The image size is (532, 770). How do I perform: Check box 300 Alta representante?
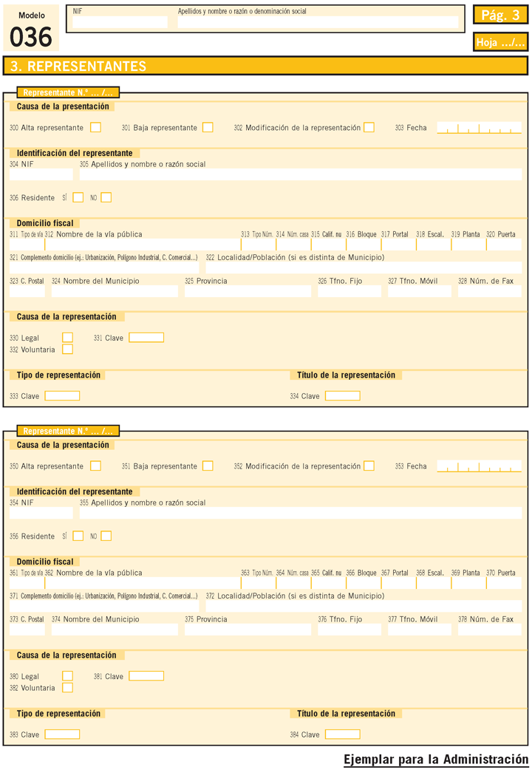[x=96, y=127]
